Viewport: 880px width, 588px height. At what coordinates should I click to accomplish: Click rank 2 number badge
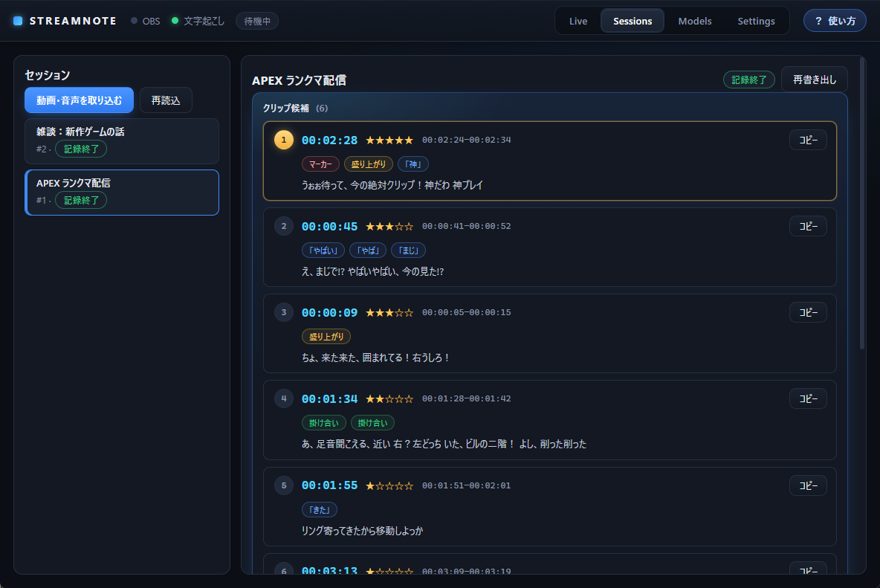coord(283,226)
